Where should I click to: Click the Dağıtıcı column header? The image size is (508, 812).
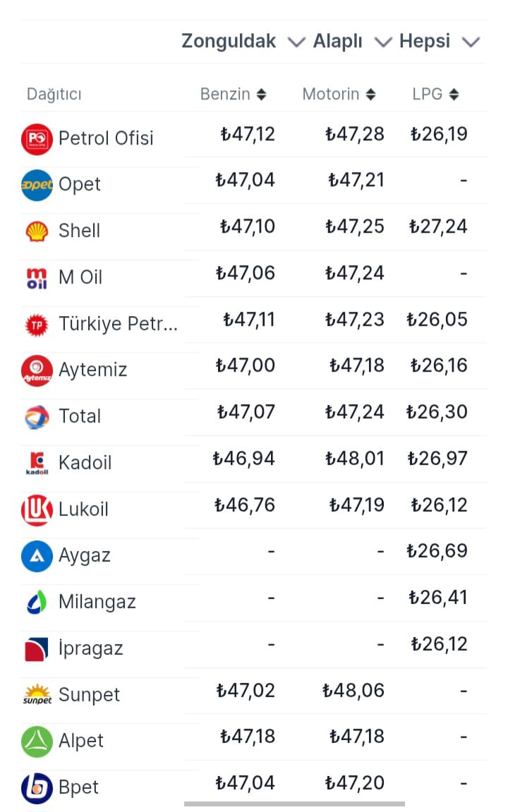[x=54, y=95]
